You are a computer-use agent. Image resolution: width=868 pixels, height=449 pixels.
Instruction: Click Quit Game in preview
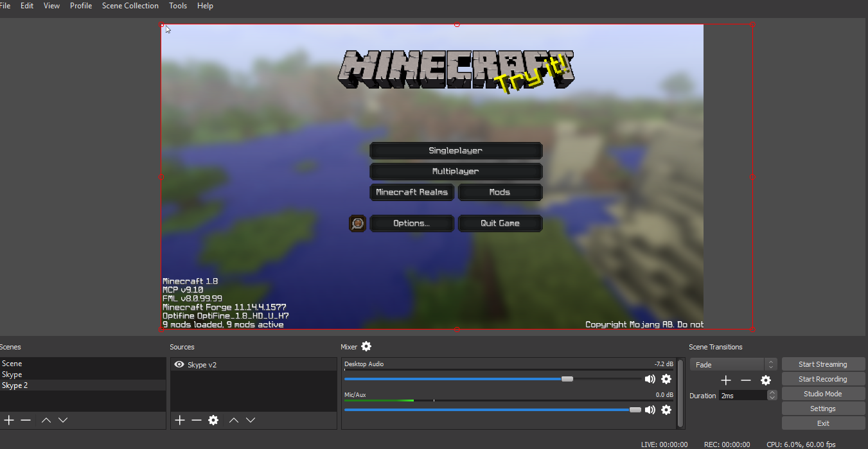[x=500, y=223]
